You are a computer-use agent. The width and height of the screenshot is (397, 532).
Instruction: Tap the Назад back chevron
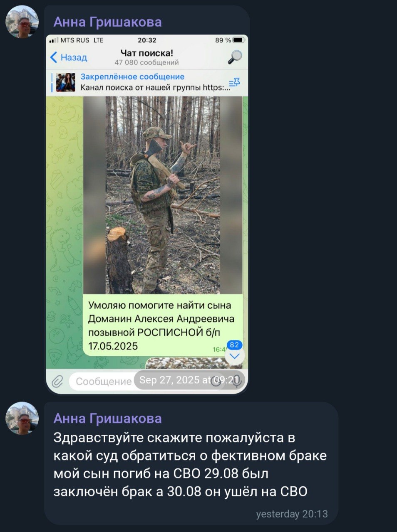68,57
